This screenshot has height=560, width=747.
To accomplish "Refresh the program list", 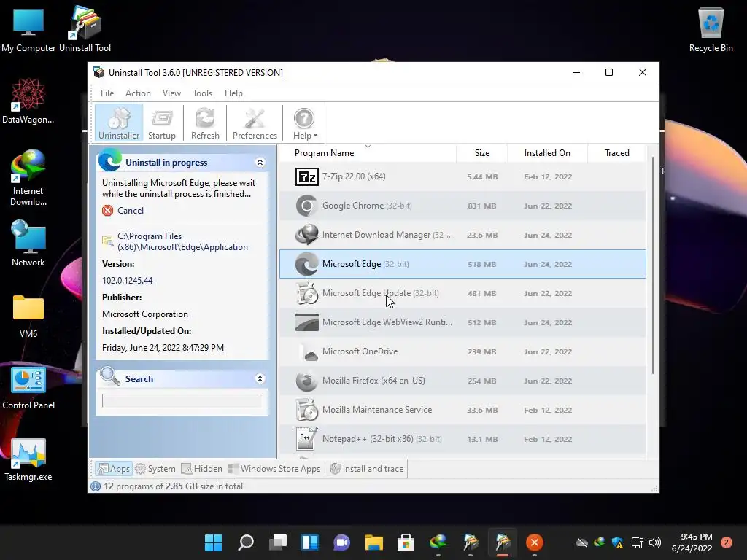I will [205, 122].
